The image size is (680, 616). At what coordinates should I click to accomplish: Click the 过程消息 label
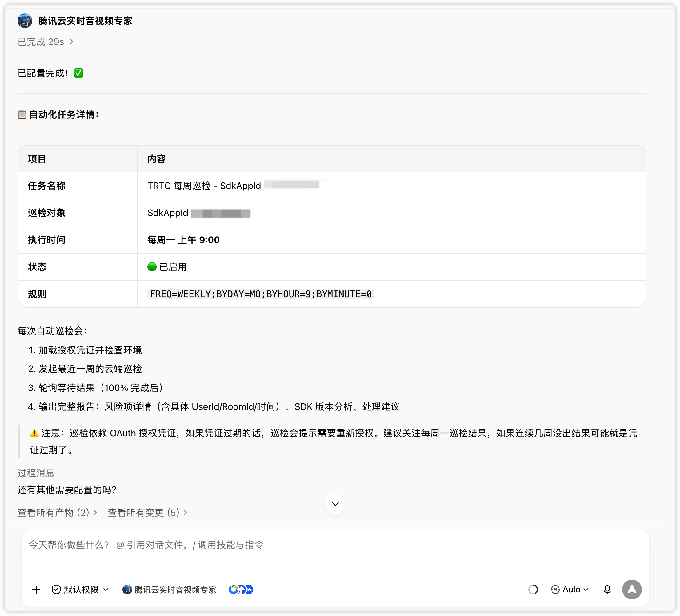[x=36, y=473]
